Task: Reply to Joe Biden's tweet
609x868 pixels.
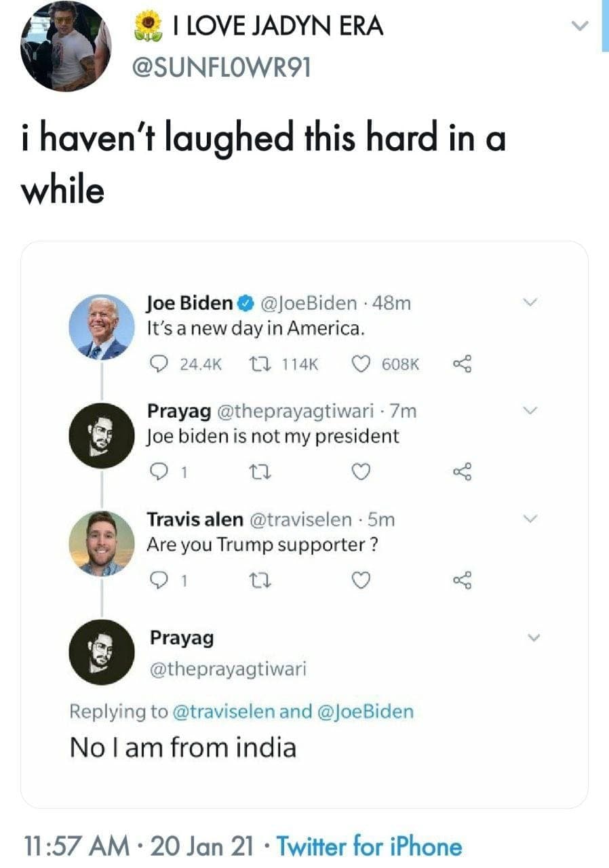Action: pyautogui.click(x=157, y=364)
